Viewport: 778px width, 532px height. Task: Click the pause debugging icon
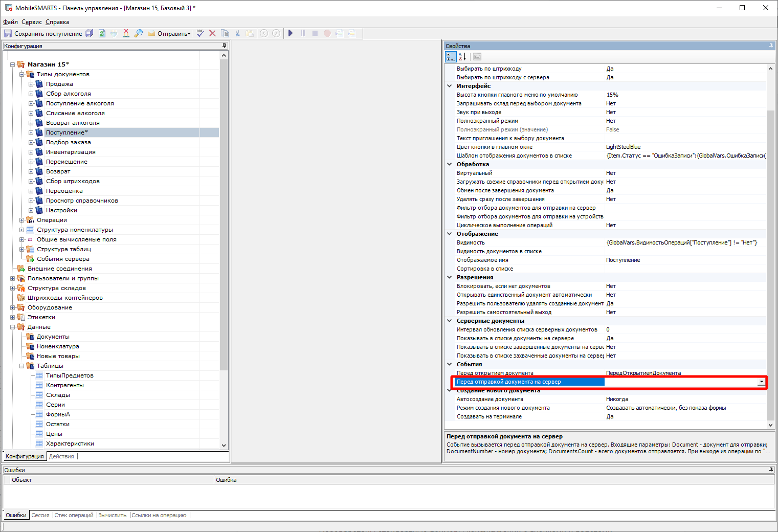coord(303,33)
